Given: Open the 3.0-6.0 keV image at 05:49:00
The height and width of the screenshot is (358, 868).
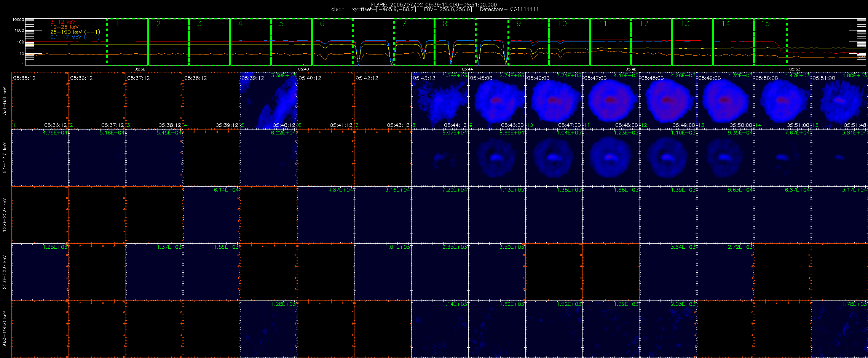Looking at the screenshot, I should pyautogui.click(x=726, y=101).
